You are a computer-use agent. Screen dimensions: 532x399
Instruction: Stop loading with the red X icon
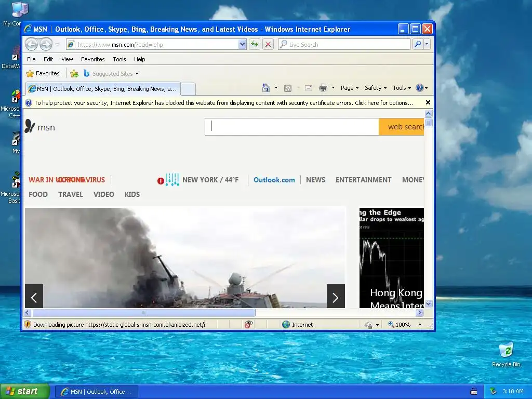[x=268, y=44]
